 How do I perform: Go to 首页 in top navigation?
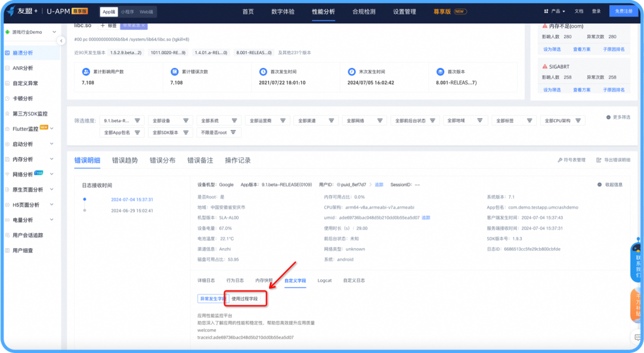(248, 11)
